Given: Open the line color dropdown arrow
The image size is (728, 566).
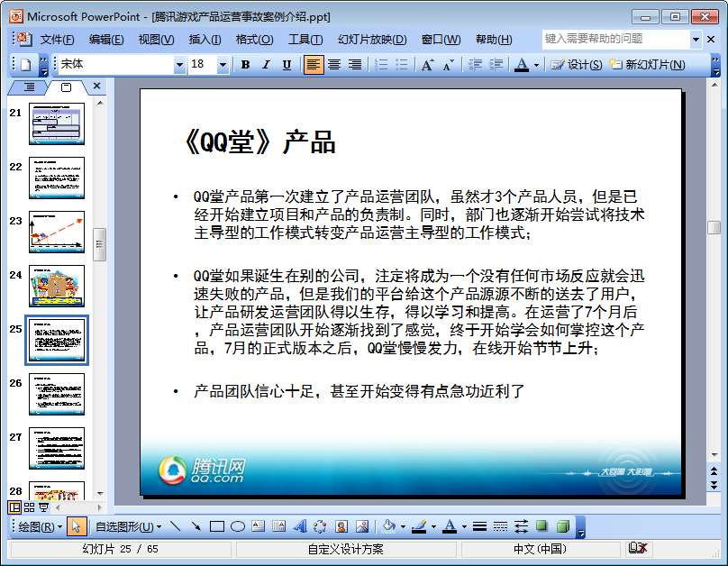Looking at the screenshot, I should 433,526.
